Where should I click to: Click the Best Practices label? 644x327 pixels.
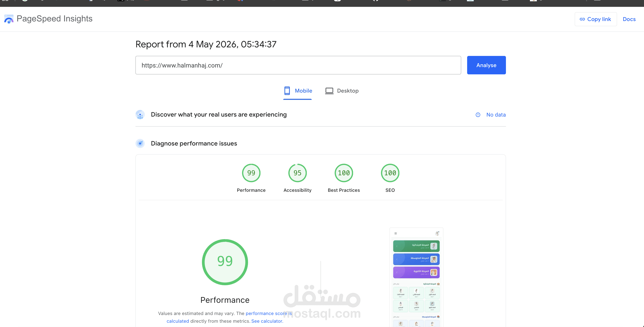344,190
